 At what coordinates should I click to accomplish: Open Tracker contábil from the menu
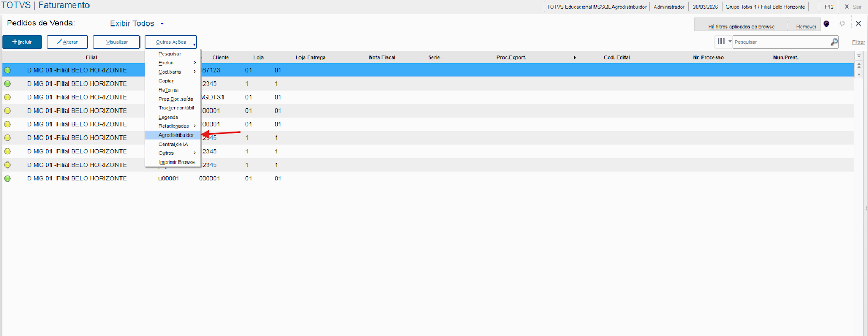tap(176, 108)
